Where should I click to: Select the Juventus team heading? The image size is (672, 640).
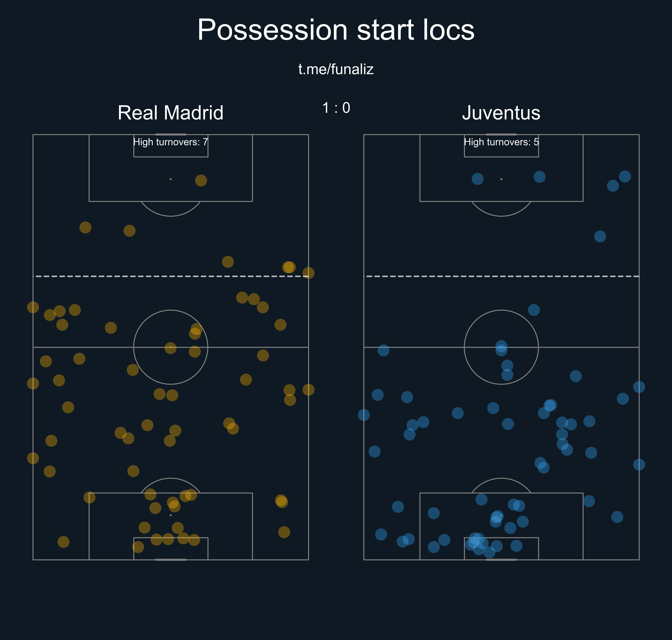(x=501, y=113)
